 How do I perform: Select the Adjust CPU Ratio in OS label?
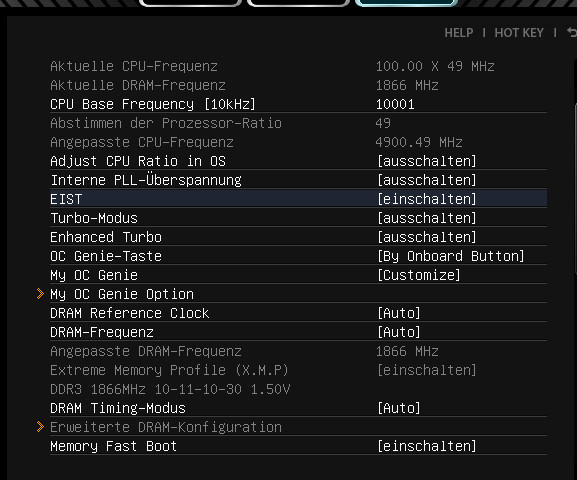coord(138,161)
